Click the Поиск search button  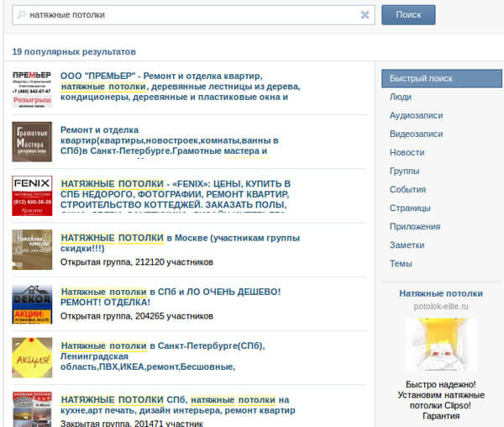(408, 15)
